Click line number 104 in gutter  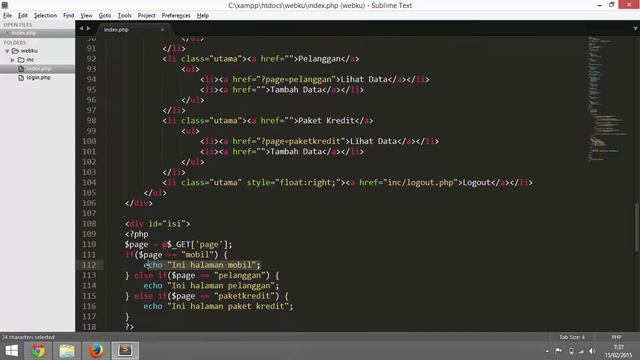pos(89,182)
